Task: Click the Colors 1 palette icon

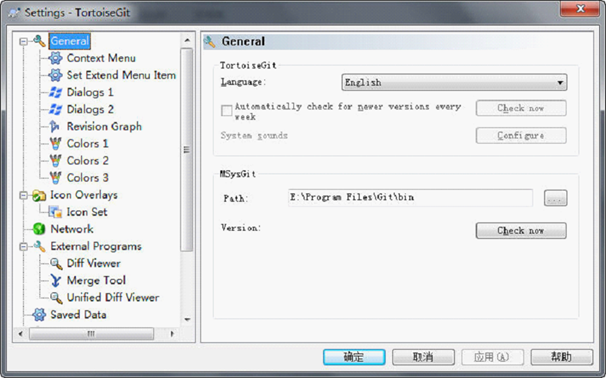Action: [55, 143]
